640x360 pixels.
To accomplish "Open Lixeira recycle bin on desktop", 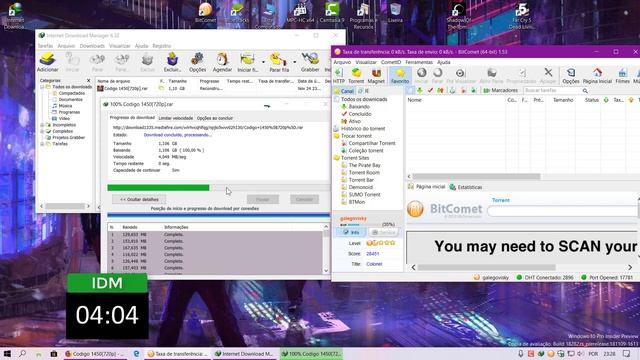I will pos(395,12).
